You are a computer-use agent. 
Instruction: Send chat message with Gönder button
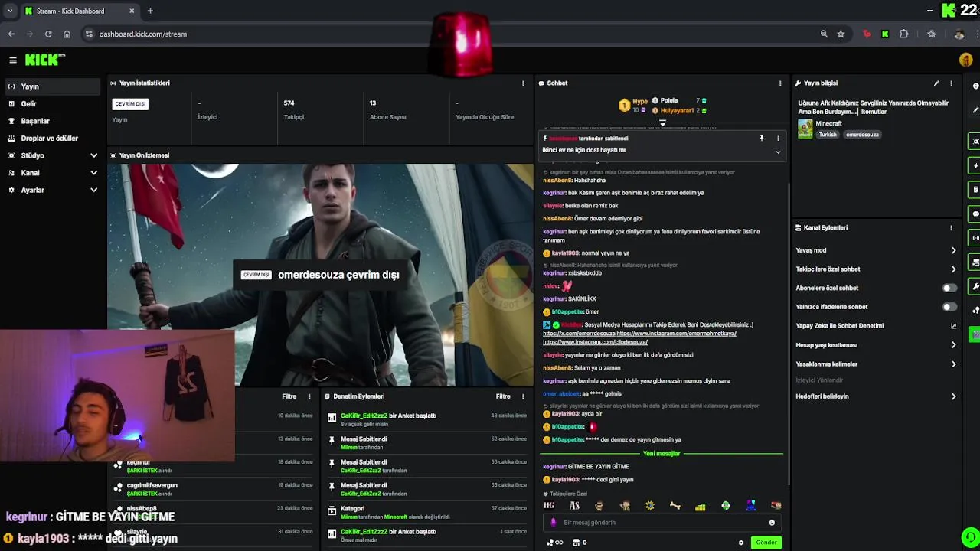click(x=766, y=543)
